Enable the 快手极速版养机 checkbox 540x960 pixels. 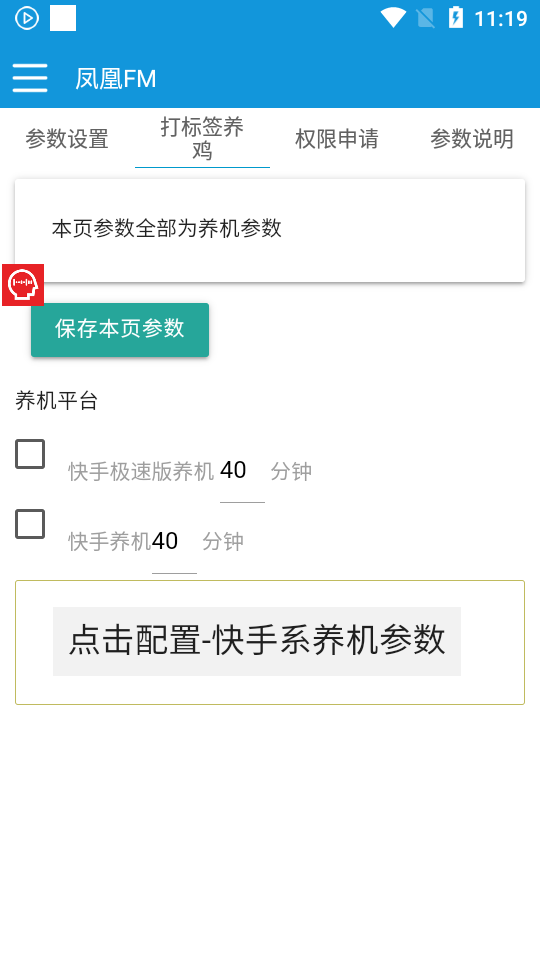tap(30, 454)
